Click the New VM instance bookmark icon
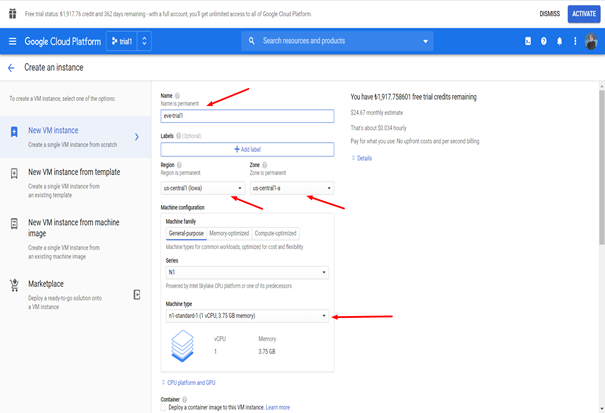 click(x=14, y=132)
